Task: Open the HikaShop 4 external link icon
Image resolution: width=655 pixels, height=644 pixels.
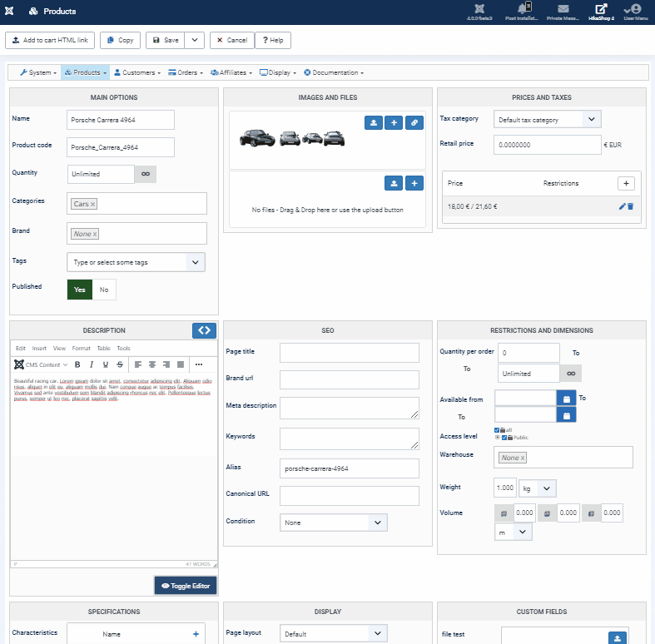Action: click(x=601, y=8)
